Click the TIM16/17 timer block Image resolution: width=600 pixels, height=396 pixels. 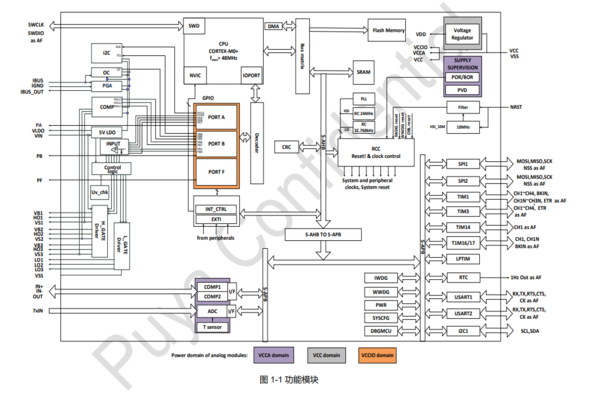coord(463,243)
